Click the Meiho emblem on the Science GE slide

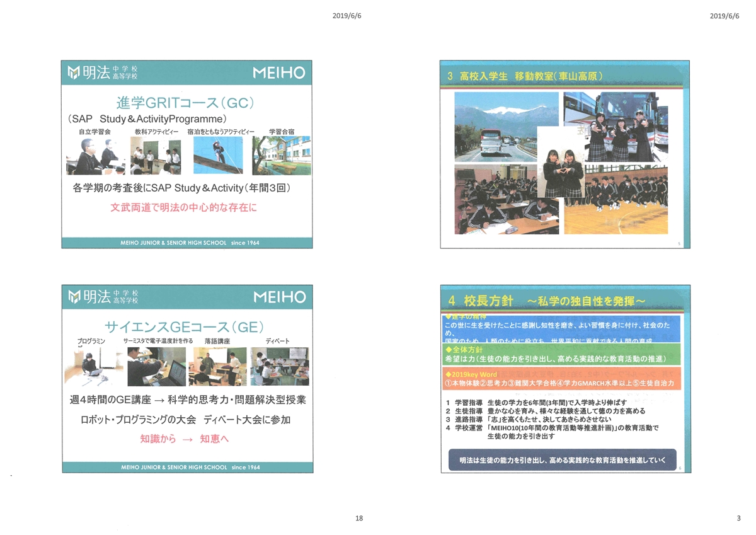(74, 296)
